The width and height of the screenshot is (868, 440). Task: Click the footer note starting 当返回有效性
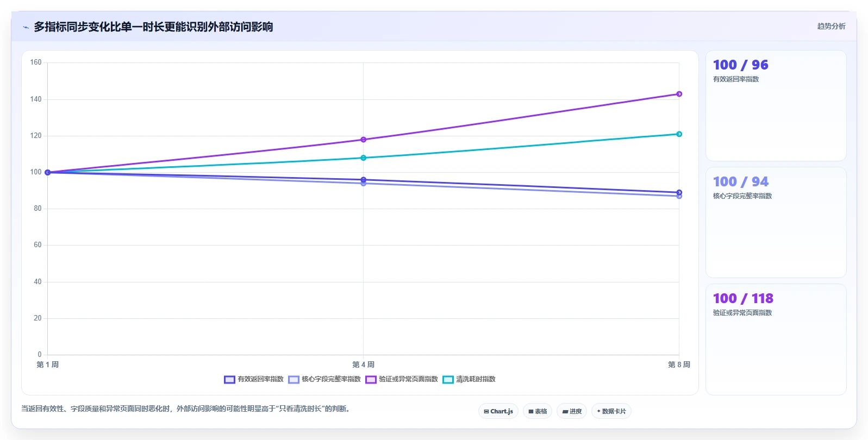[187, 408]
